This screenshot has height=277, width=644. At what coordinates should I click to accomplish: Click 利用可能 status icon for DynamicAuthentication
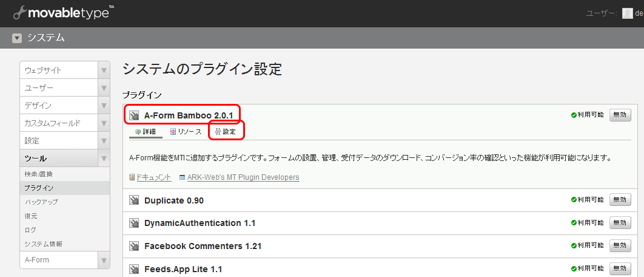[x=574, y=223]
